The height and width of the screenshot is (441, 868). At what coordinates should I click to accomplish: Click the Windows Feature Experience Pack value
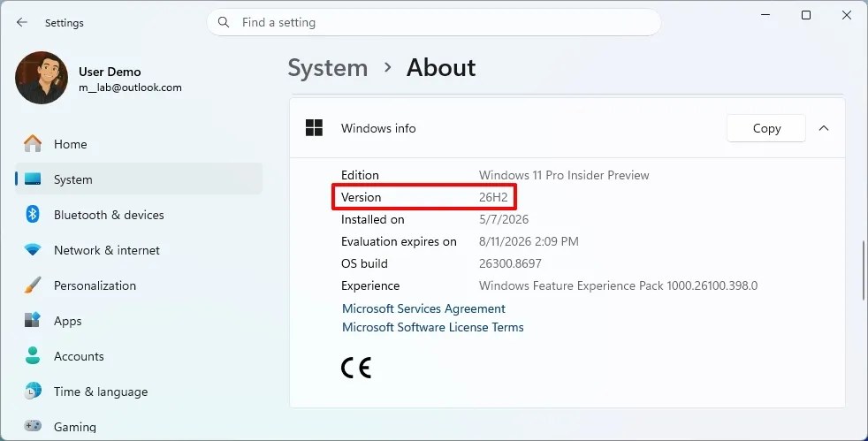619,286
